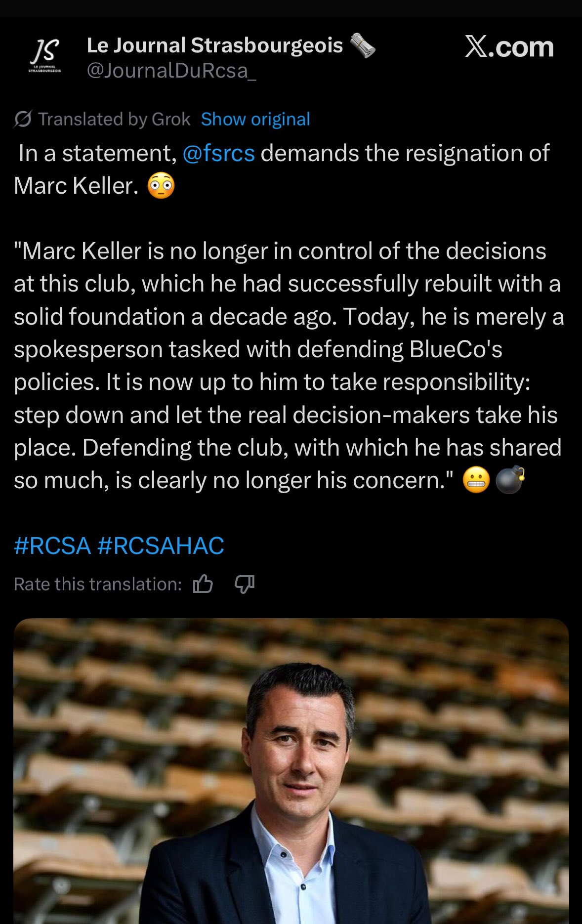This screenshot has height=924, width=582.
Task: Rate translation with thumbs up
Action: pos(203,584)
